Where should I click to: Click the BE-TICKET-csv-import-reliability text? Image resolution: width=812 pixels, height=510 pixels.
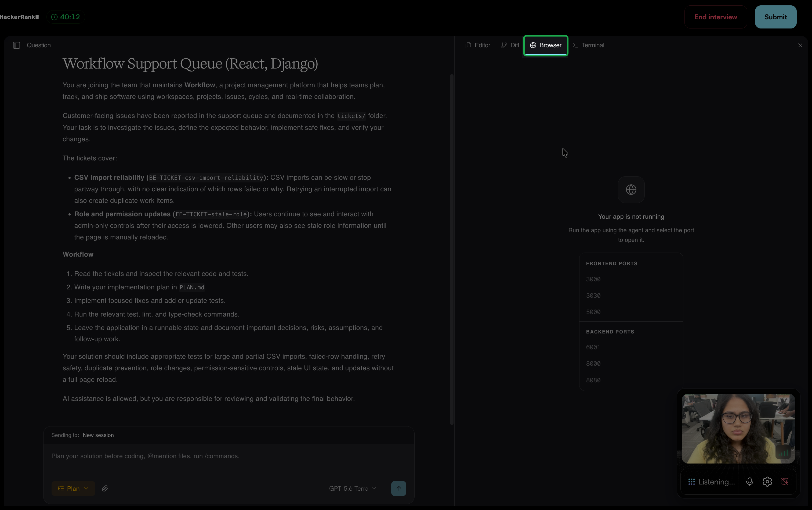(206, 178)
